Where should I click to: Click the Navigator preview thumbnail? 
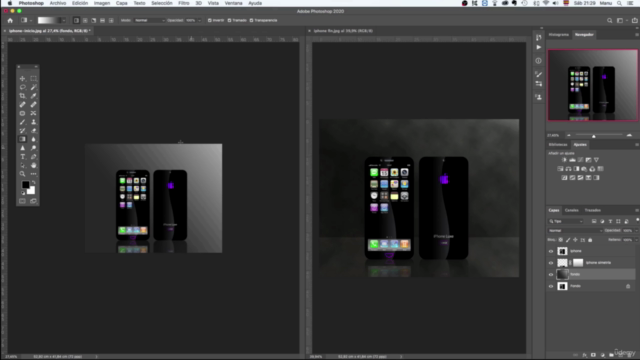[593, 85]
